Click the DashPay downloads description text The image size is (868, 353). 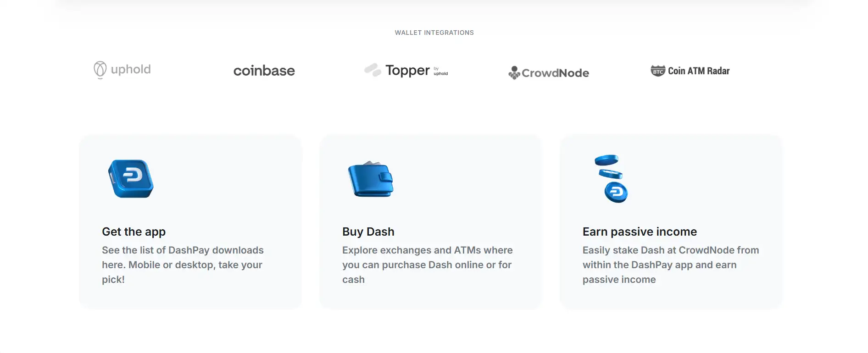pyautogui.click(x=183, y=265)
